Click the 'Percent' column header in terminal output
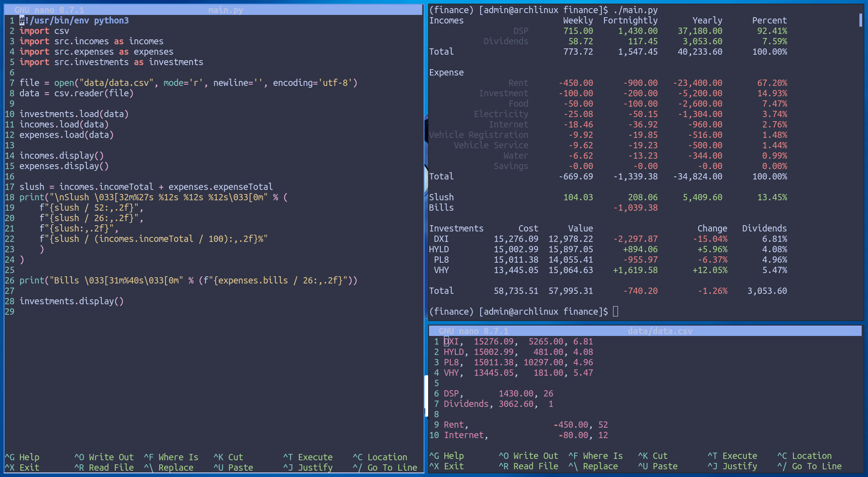This screenshot has width=868, height=477. coord(769,20)
